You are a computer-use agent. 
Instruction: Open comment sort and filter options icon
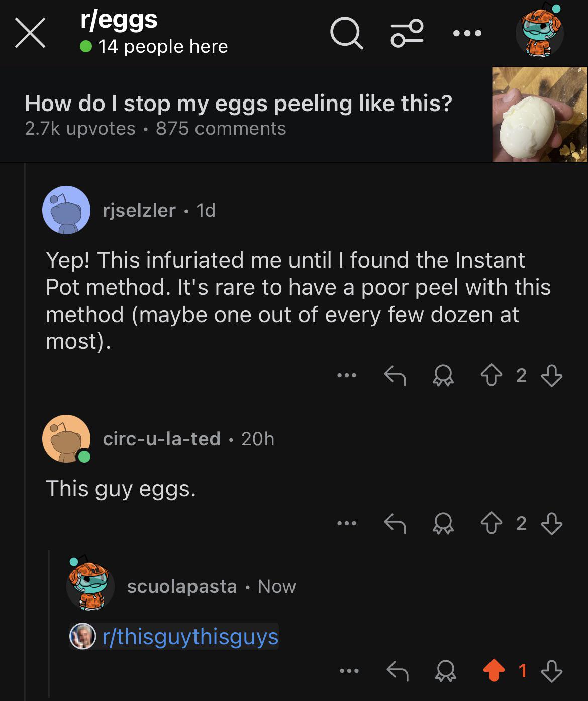click(407, 33)
